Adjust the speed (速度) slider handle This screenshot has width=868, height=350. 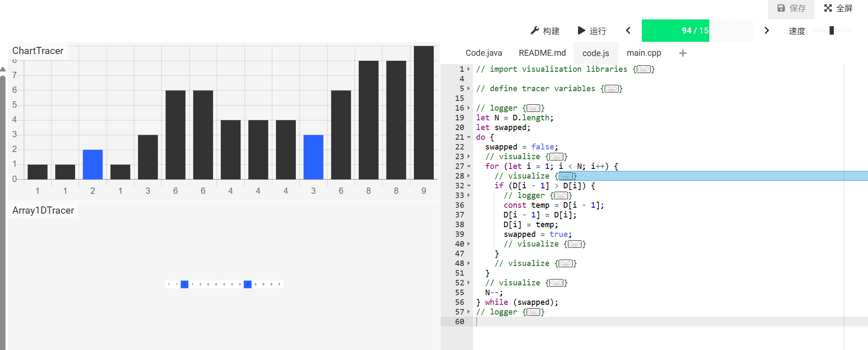[x=831, y=30]
